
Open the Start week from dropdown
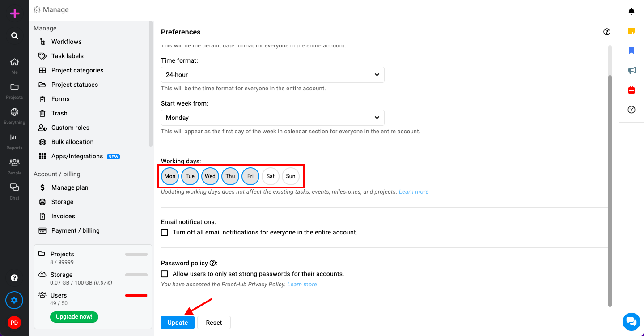(x=273, y=118)
